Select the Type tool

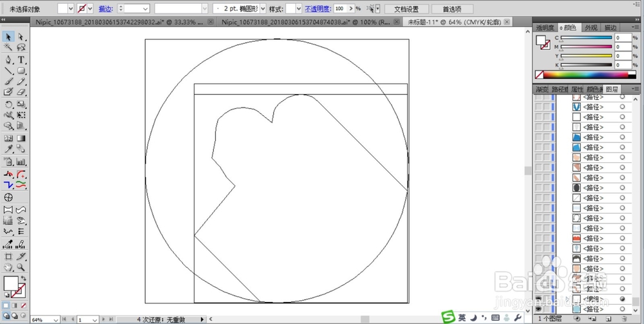click(x=21, y=60)
